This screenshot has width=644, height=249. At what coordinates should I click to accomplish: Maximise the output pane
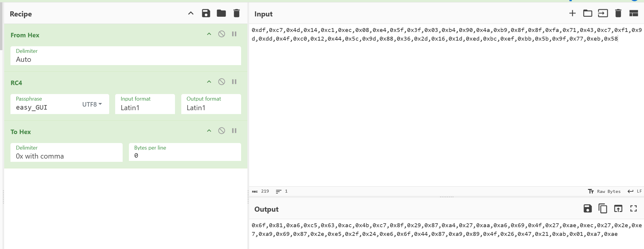(x=634, y=208)
